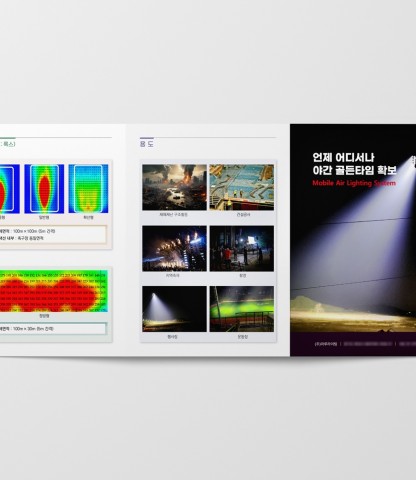Click the red oval heatmap diagram
The image size is (416, 480).
click(x=44, y=189)
